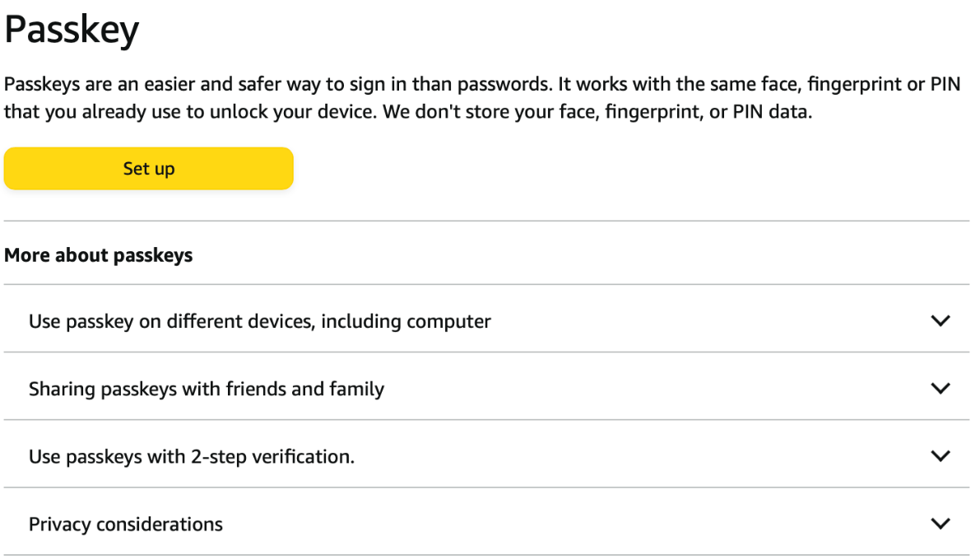Toggle the chevron for 2-step verification row

click(x=940, y=456)
